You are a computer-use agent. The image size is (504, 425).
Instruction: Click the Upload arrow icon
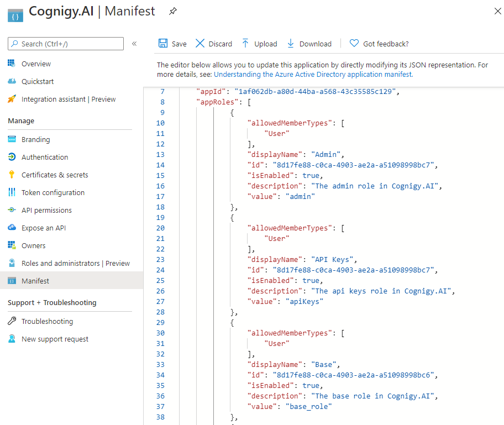245,44
